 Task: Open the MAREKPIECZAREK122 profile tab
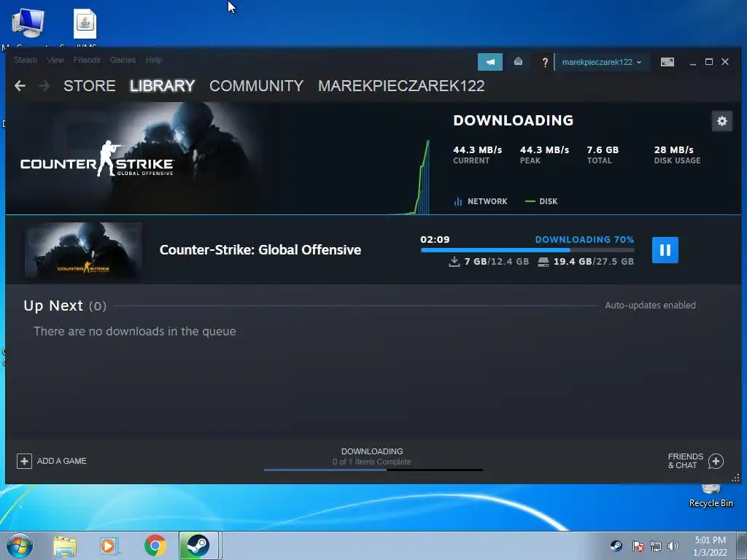[401, 86]
